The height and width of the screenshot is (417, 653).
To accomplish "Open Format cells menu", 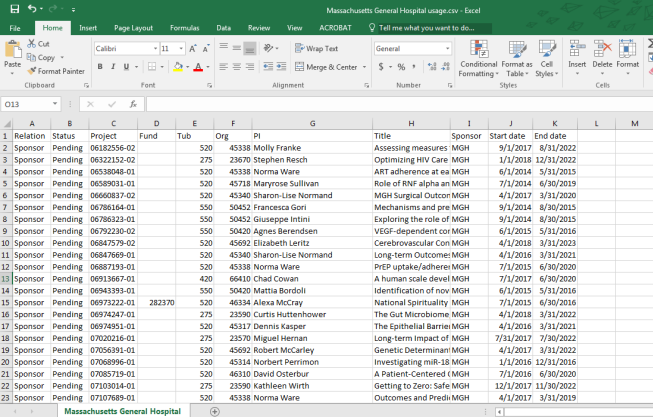I will pyautogui.click(x=627, y=57).
